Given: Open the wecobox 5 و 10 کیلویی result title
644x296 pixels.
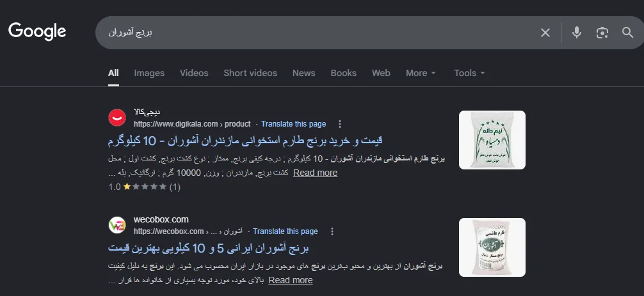Looking at the screenshot, I should tap(208, 248).
